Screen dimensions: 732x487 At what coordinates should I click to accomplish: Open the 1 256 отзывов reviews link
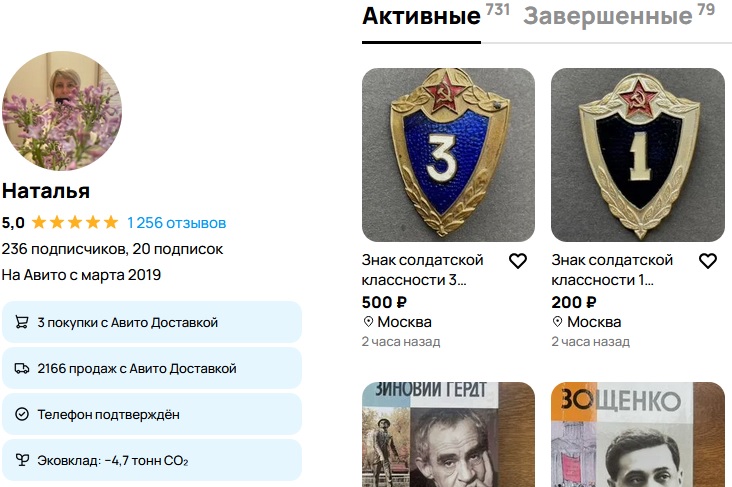coord(176,223)
